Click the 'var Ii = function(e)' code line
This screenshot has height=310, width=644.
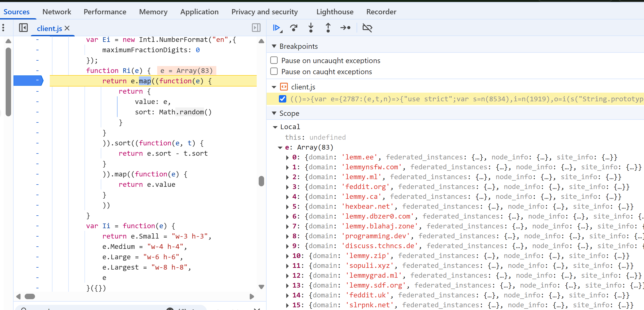click(x=131, y=226)
